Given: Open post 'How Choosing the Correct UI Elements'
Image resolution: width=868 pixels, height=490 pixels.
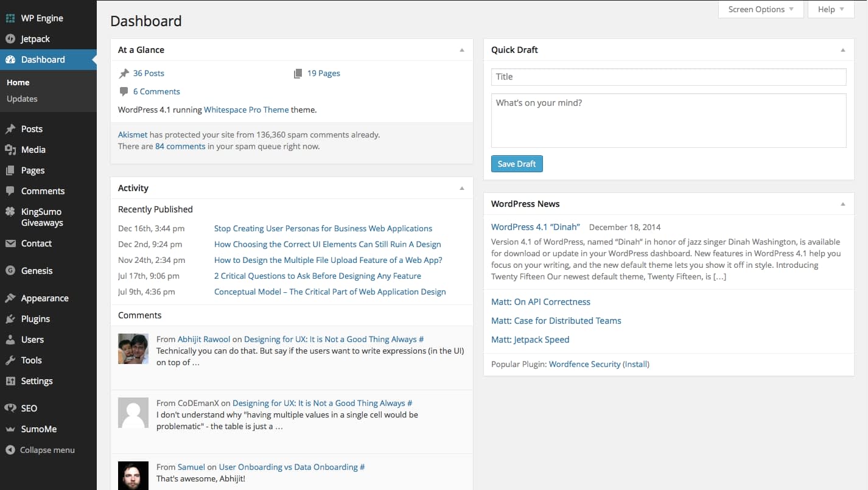Looking at the screenshot, I should [327, 244].
